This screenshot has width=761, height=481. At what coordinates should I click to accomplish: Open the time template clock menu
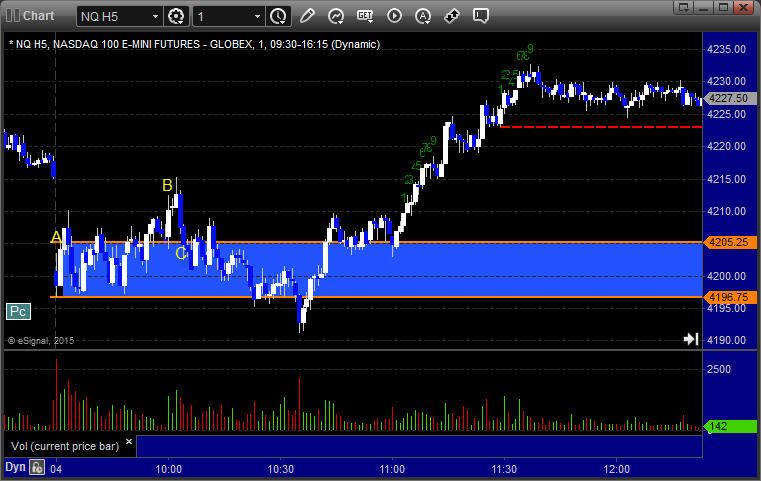(278, 16)
